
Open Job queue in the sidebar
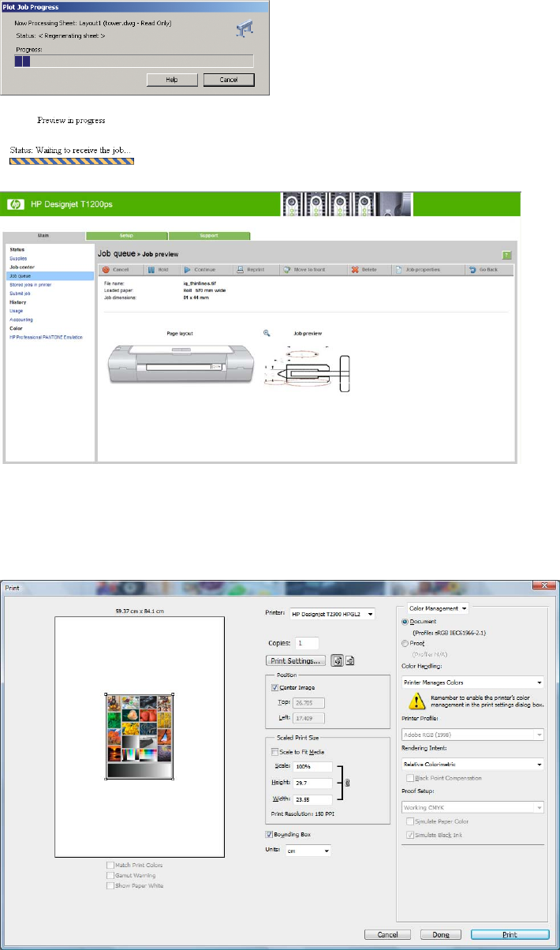pyautogui.click(x=50, y=276)
